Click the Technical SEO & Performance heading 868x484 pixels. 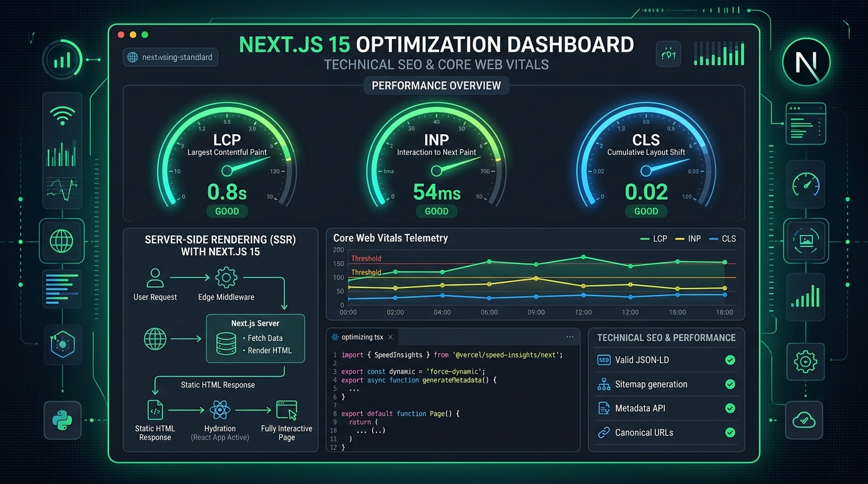tap(666, 338)
